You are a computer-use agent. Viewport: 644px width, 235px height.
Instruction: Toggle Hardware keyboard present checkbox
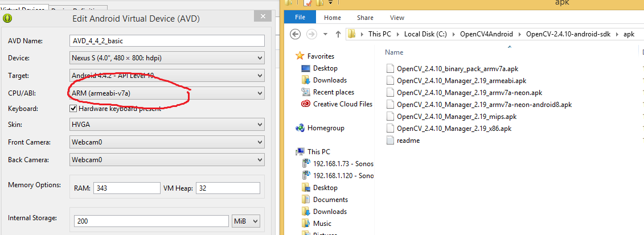[73, 109]
